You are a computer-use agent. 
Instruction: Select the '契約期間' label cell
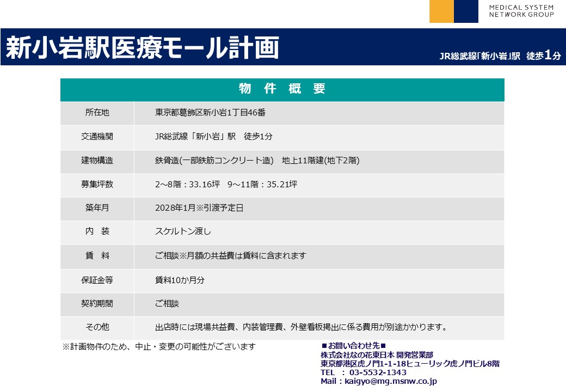pos(97,304)
